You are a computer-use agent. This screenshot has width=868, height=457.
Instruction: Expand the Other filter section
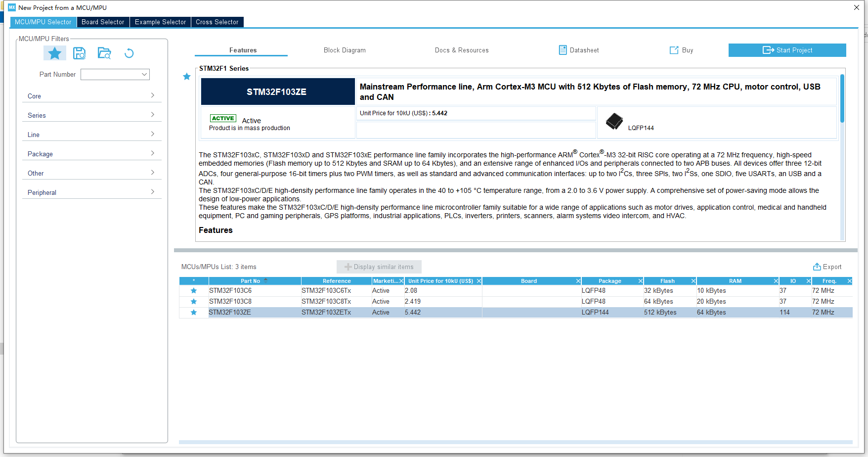tap(92, 173)
